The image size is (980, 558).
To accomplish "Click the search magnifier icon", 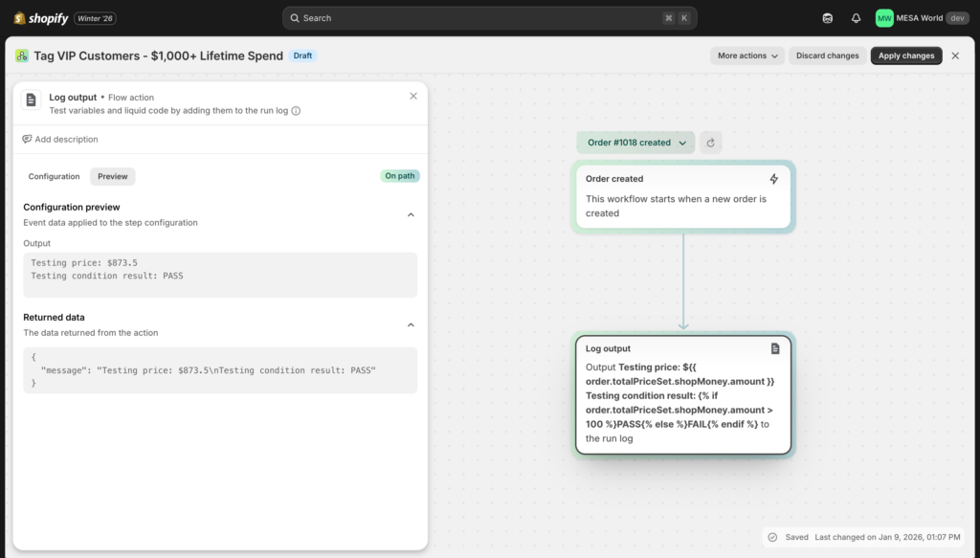I will pyautogui.click(x=295, y=18).
